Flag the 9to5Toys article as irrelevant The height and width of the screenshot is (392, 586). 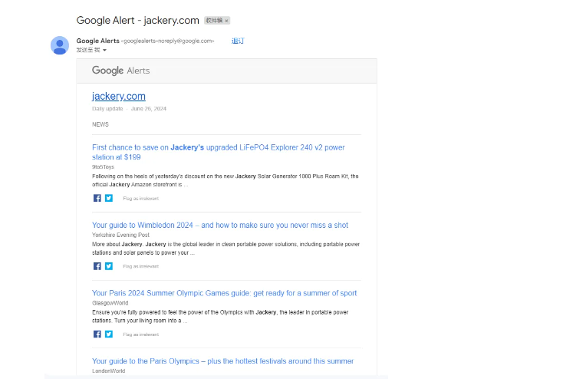141,199
